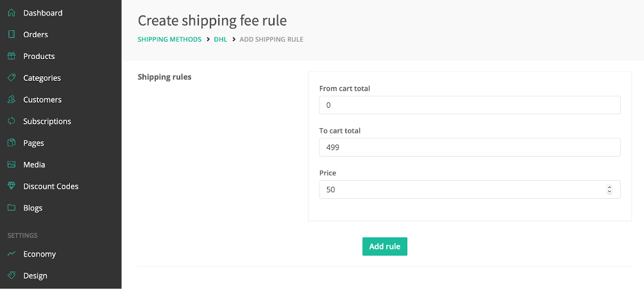The width and height of the screenshot is (644, 290).
Task: Focus the To cart total field
Action: click(470, 147)
